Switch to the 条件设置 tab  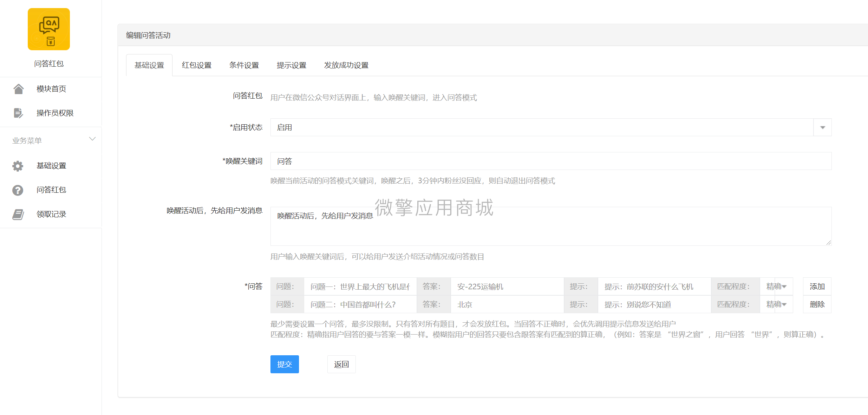(x=244, y=65)
